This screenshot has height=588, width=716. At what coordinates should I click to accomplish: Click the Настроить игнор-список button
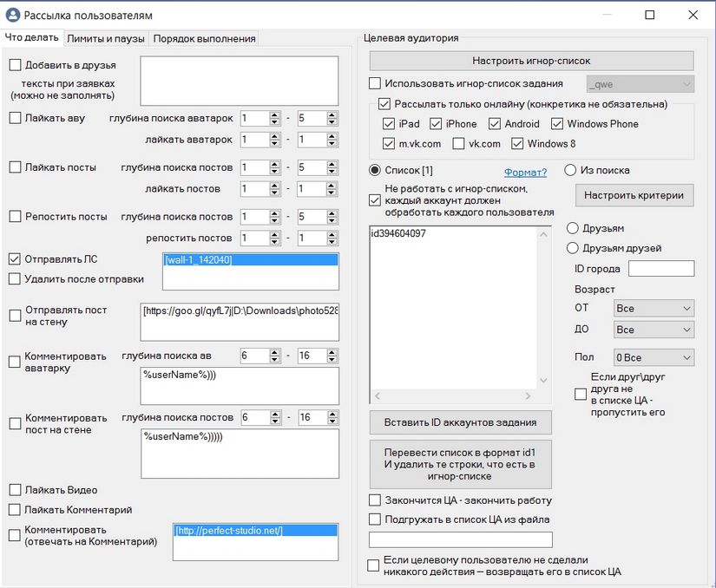click(531, 61)
